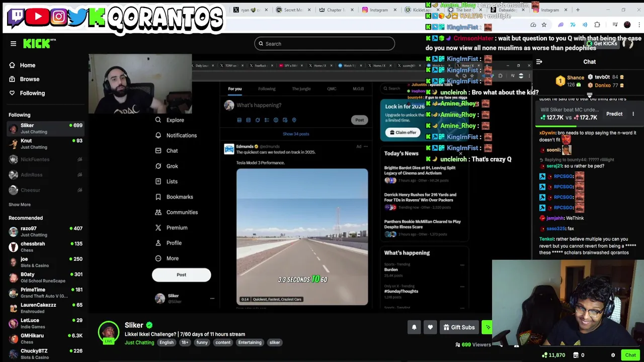Image resolution: width=644 pixels, height=362 pixels.
Task: Open the Kick hamburger menu icon
Action: [x=14, y=44]
